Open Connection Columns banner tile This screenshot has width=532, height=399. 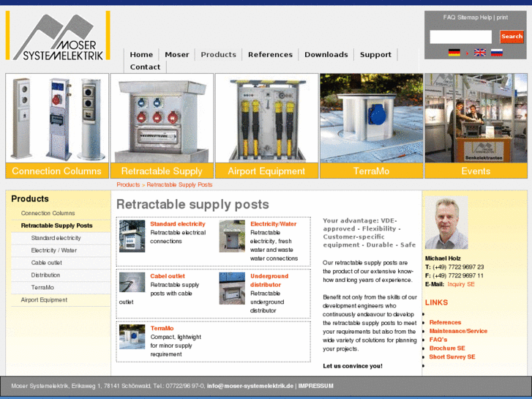57,126
